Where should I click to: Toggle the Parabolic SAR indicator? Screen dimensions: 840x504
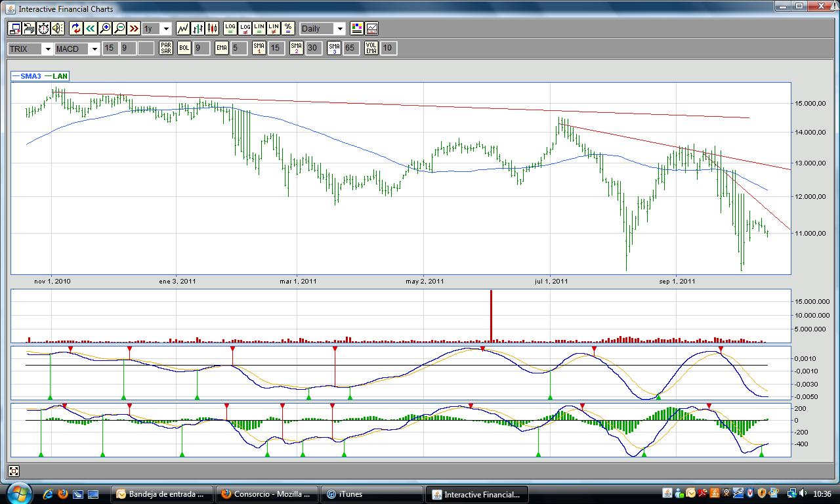pyautogui.click(x=166, y=48)
